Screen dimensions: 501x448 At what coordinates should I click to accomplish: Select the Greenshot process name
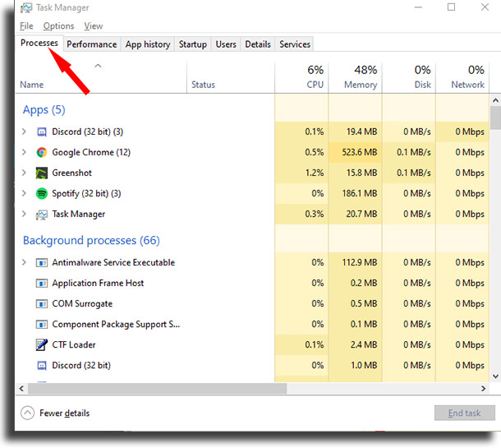pos(72,173)
